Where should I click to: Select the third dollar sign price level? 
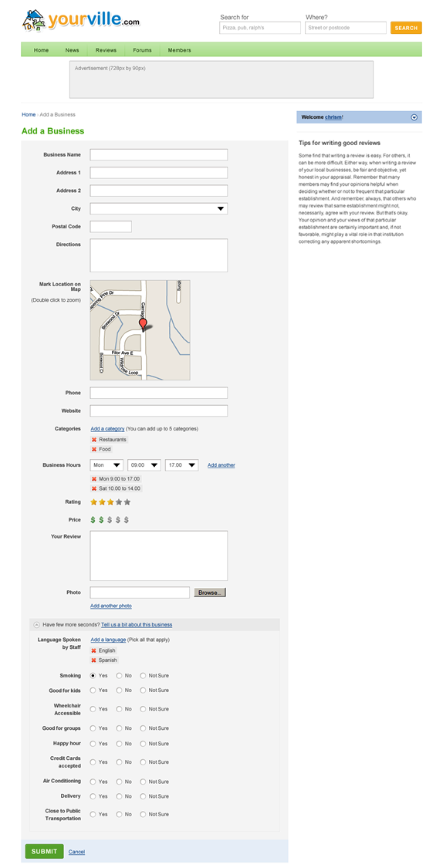pyautogui.click(x=110, y=520)
